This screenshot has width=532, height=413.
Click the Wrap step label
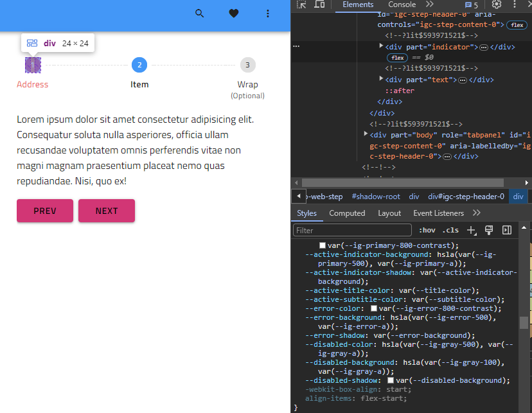(x=247, y=84)
